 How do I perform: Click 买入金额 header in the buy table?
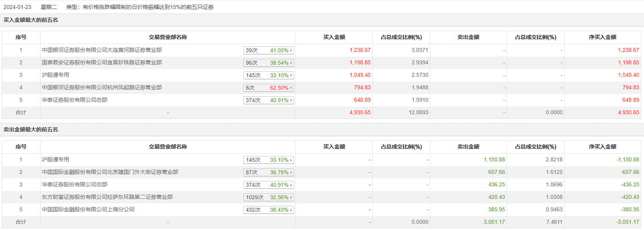pyautogui.click(x=334, y=37)
